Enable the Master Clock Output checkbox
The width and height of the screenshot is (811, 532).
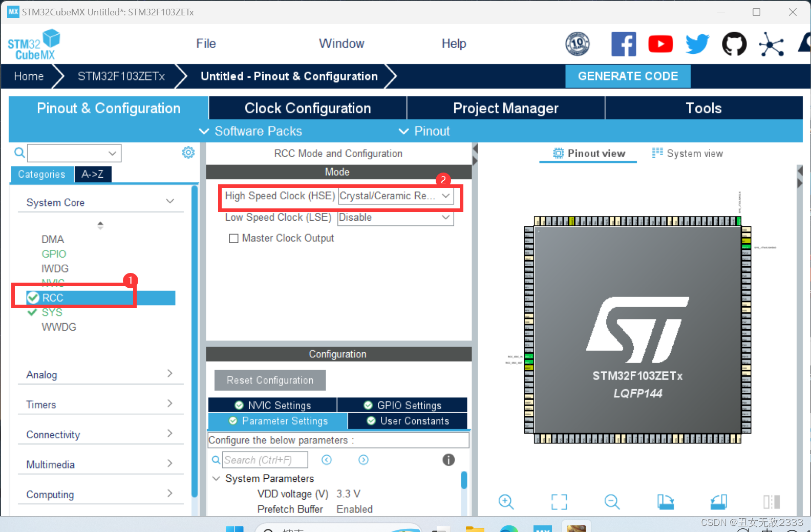(233, 239)
